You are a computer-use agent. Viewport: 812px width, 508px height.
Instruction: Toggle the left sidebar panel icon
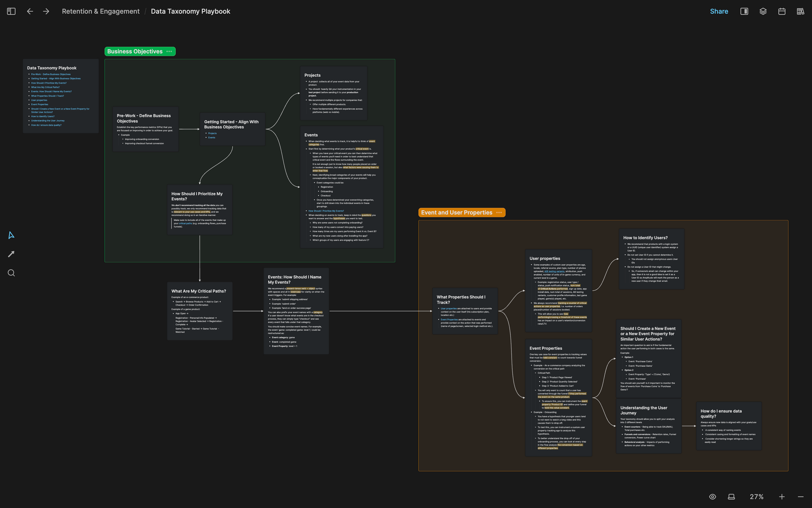(11, 11)
